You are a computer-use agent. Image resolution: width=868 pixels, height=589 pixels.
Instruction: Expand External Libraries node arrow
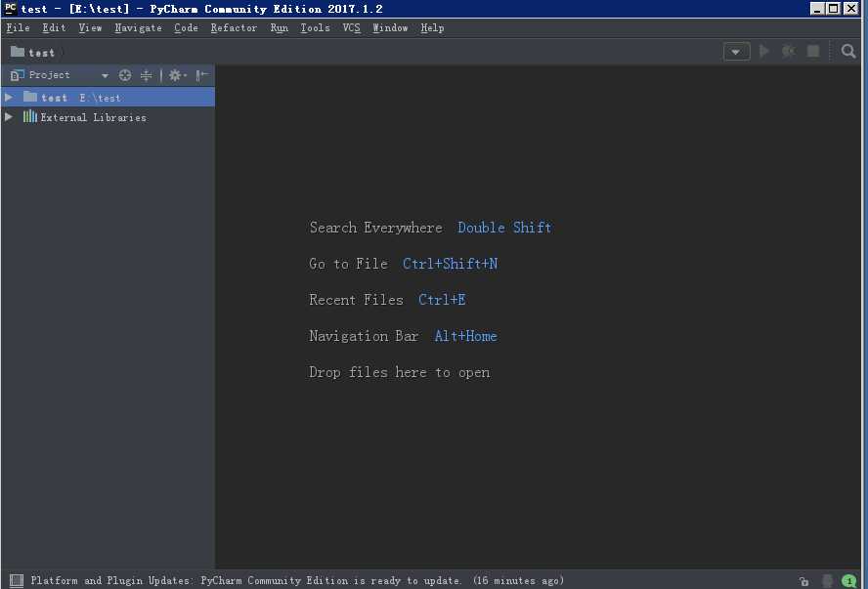[9, 117]
